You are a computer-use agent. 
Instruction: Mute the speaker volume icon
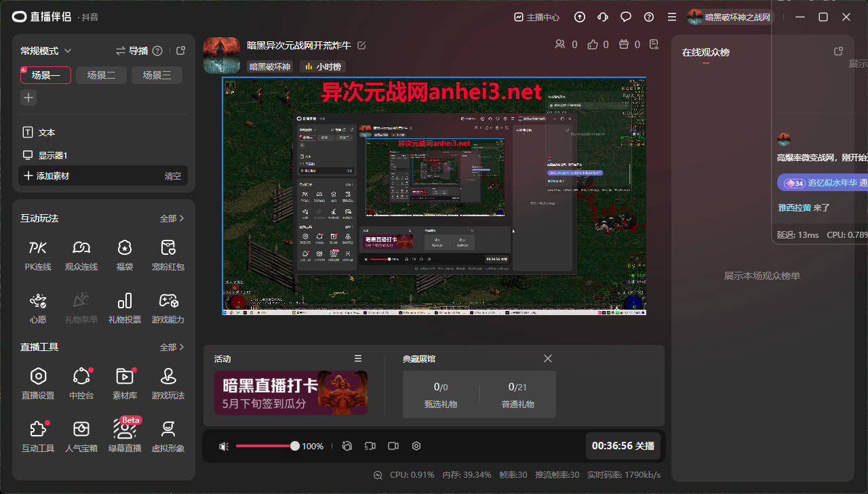[224, 446]
